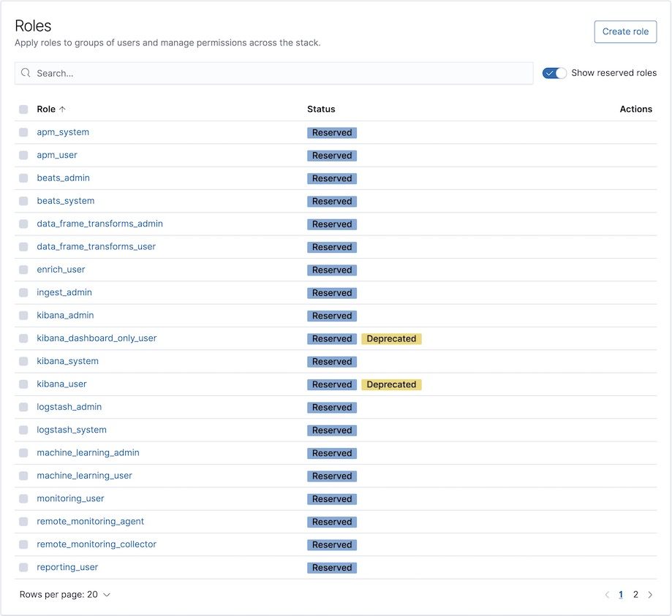
Task: Open the reporting_user role
Action: pos(67,567)
